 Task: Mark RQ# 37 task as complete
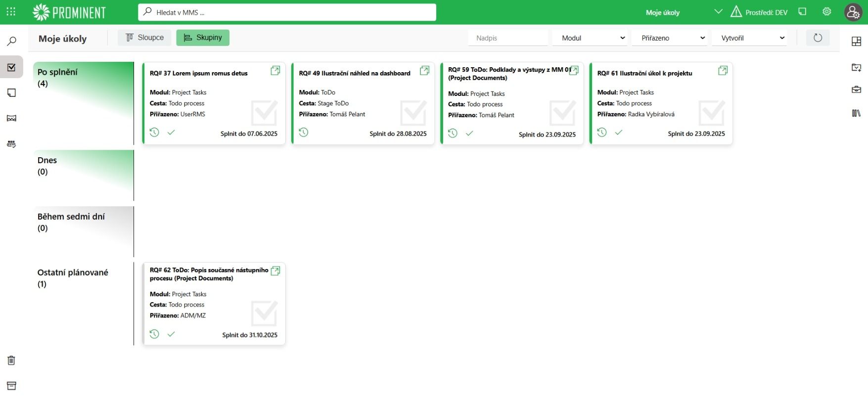[171, 133]
